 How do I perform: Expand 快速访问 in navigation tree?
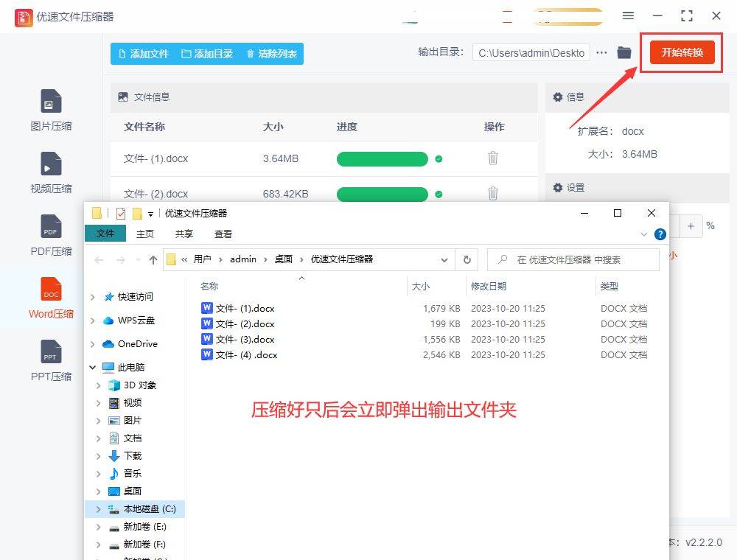pyautogui.click(x=93, y=297)
